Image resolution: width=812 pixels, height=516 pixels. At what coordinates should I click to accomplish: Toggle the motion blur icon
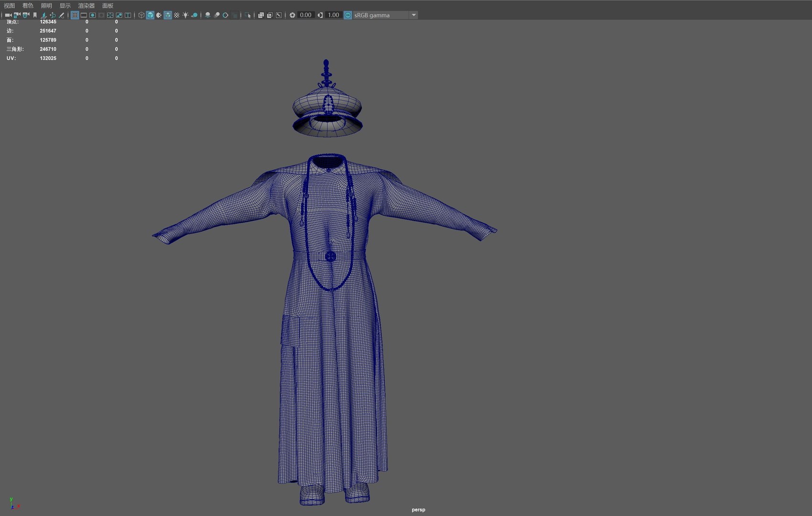[217, 15]
